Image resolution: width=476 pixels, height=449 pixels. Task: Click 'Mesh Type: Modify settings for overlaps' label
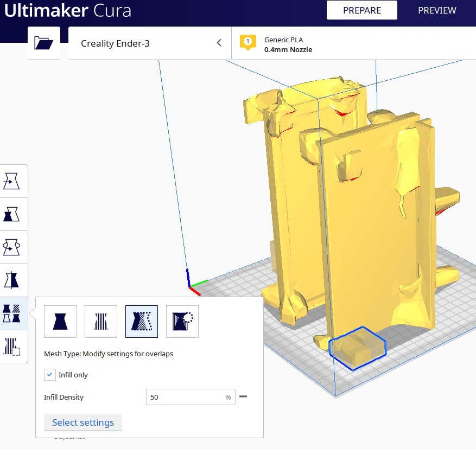click(x=109, y=354)
